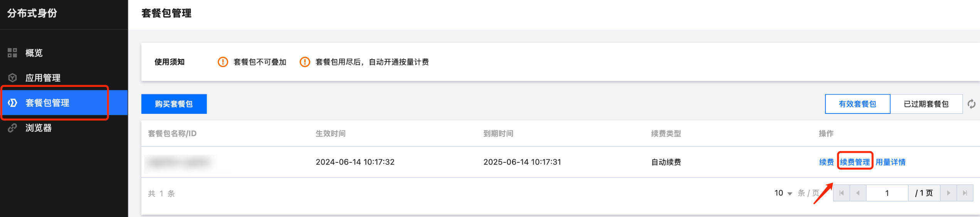This screenshot has height=217, width=980.
Task: Switch to 有效套餐包 tab
Action: (857, 104)
